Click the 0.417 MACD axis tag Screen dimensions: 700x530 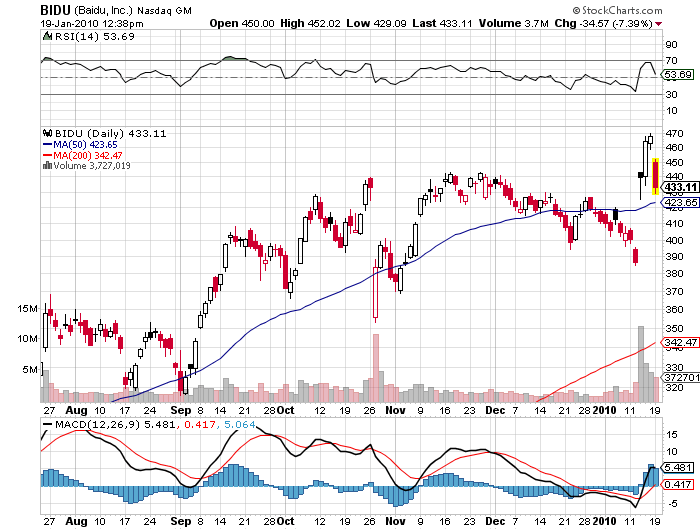click(678, 484)
